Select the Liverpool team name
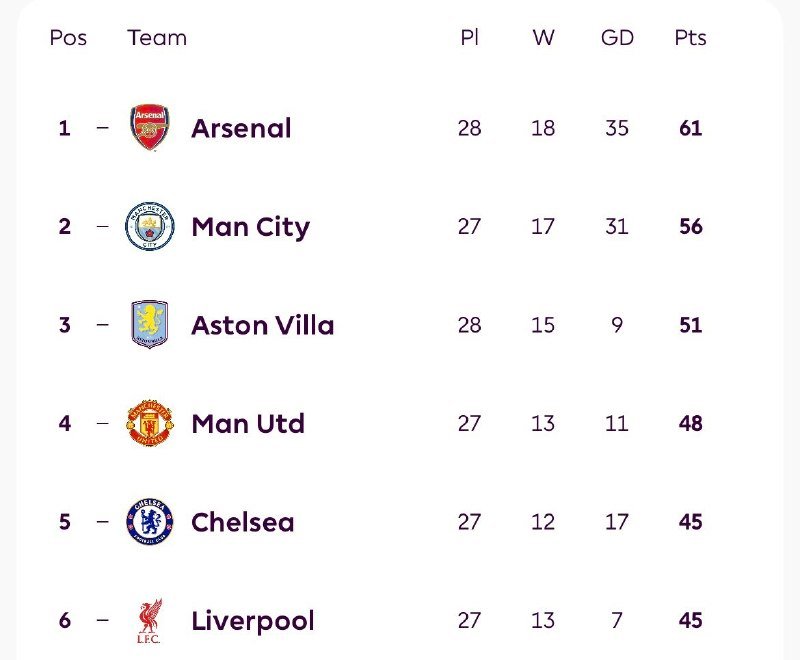The image size is (800, 660). coord(252,621)
